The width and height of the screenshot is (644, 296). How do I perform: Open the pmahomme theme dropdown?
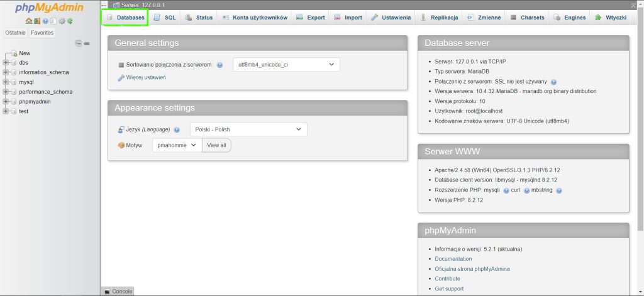click(177, 145)
